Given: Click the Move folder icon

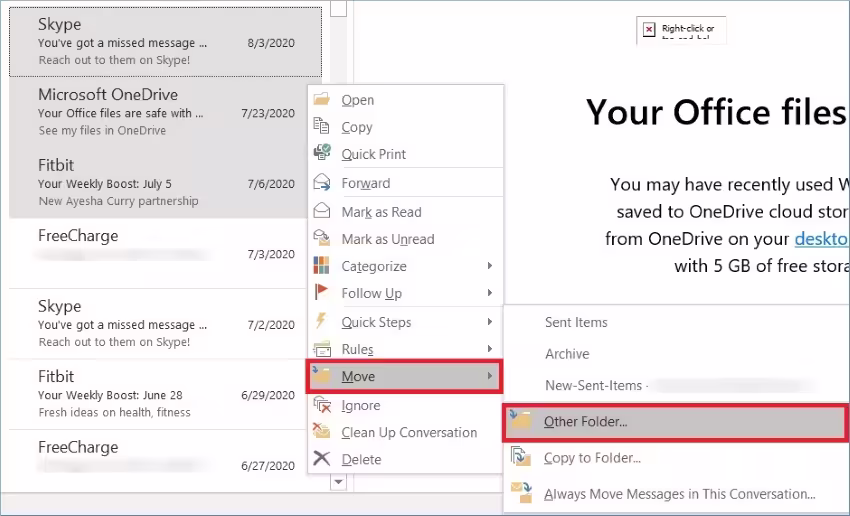Looking at the screenshot, I should tap(322, 375).
